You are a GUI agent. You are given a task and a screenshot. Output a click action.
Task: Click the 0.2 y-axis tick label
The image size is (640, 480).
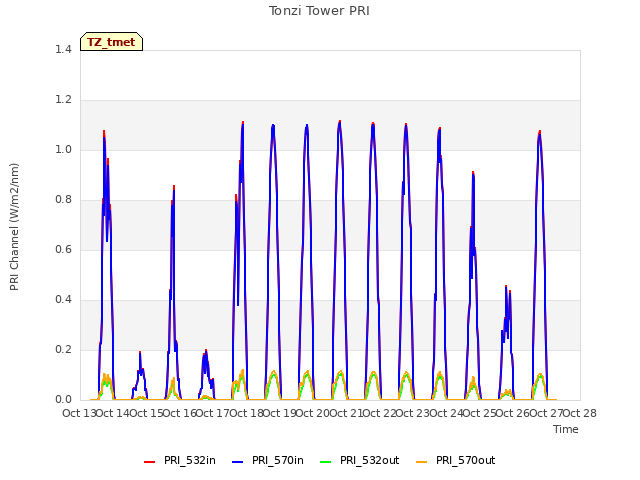click(x=63, y=349)
